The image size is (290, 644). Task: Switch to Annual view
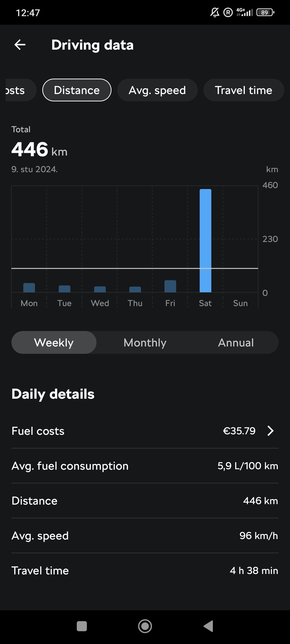(236, 342)
